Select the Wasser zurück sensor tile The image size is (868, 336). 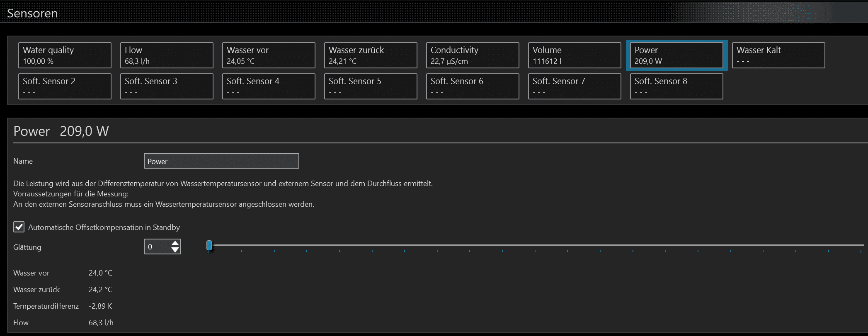pyautogui.click(x=371, y=55)
